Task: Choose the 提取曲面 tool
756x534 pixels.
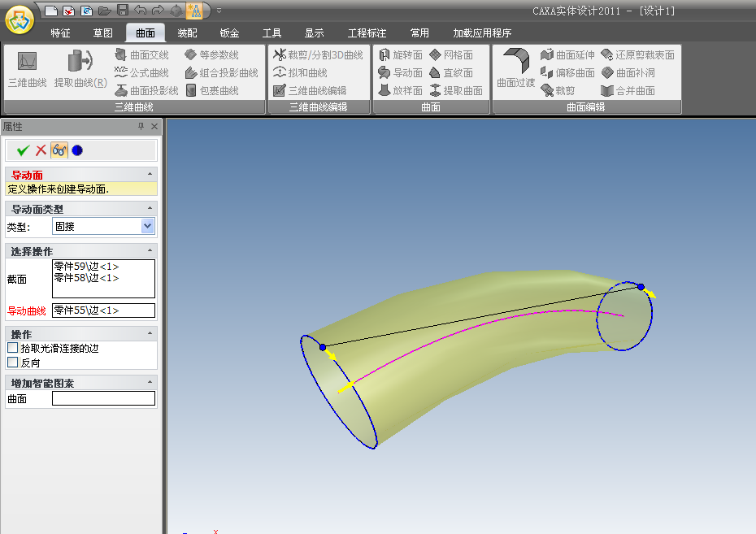Action: click(x=456, y=90)
